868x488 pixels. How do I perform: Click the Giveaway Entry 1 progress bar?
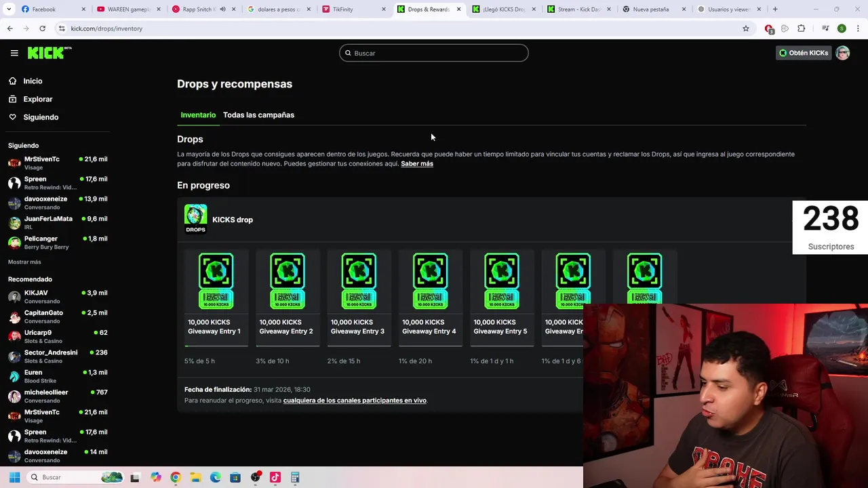click(216, 346)
